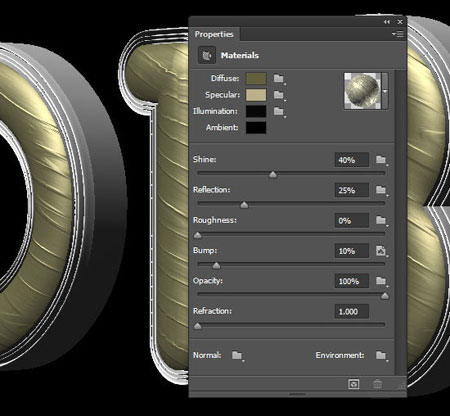450x416 pixels.
Task: Click the delete trash icon
Action: (x=377, y=384)
